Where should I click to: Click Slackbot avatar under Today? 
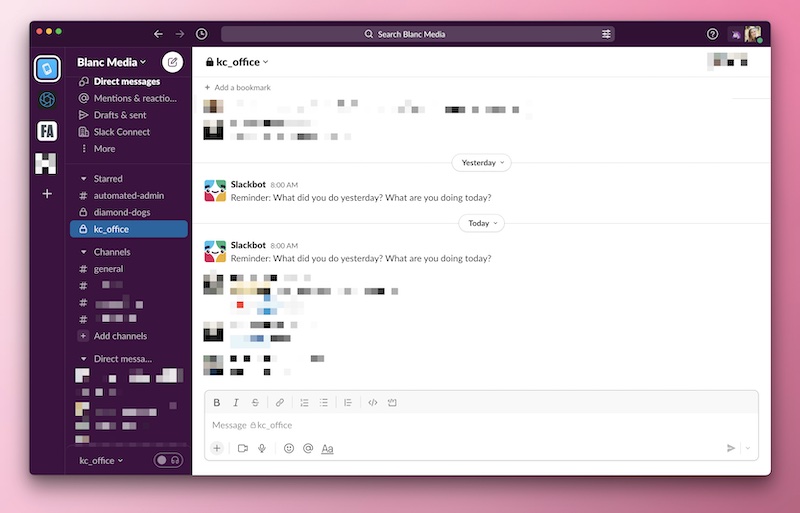point(215,252)
